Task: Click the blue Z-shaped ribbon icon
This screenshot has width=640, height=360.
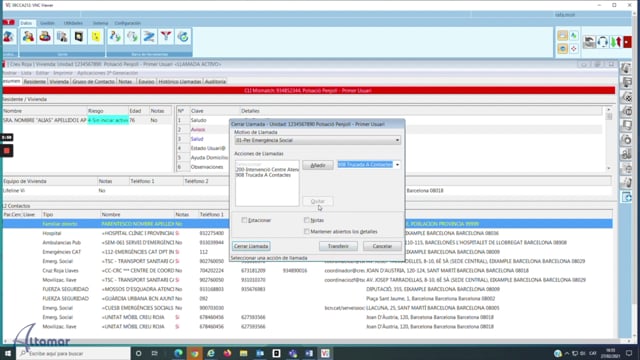Action: click(x=149, y=37)
